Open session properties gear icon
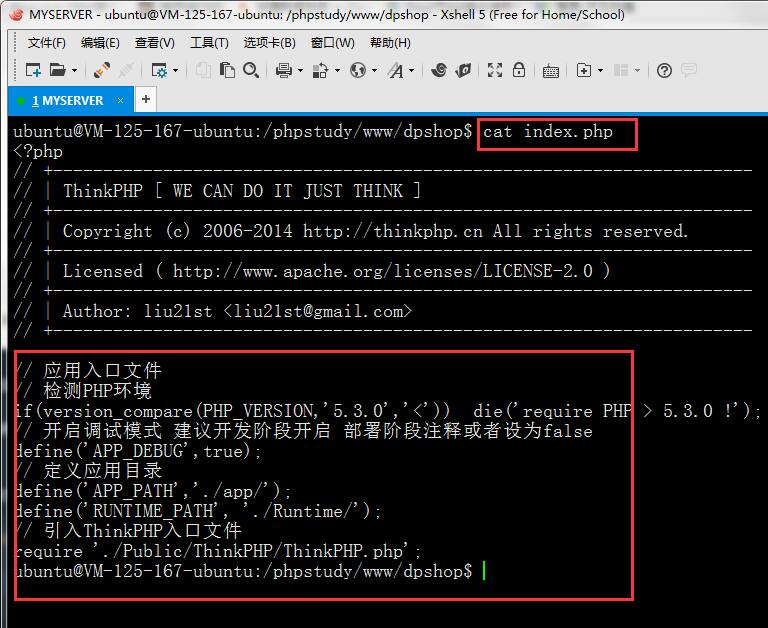 pyautogui.click(x=159, y=71)
